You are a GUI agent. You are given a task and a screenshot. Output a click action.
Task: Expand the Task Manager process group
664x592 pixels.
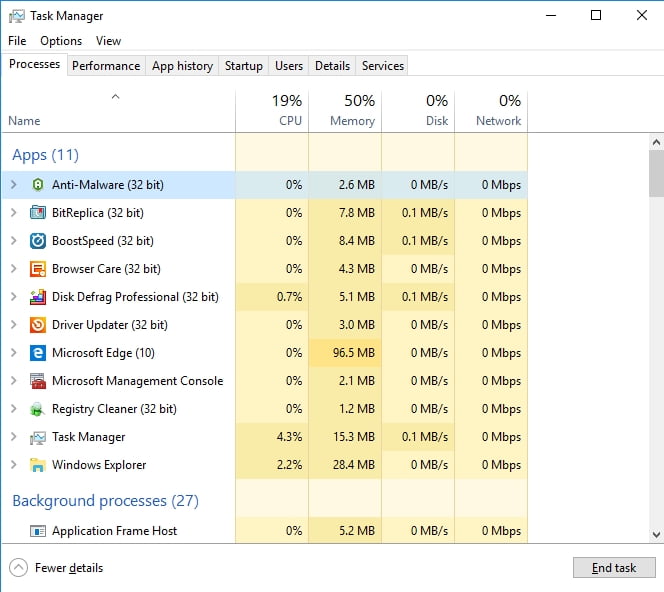coord(14,437)
